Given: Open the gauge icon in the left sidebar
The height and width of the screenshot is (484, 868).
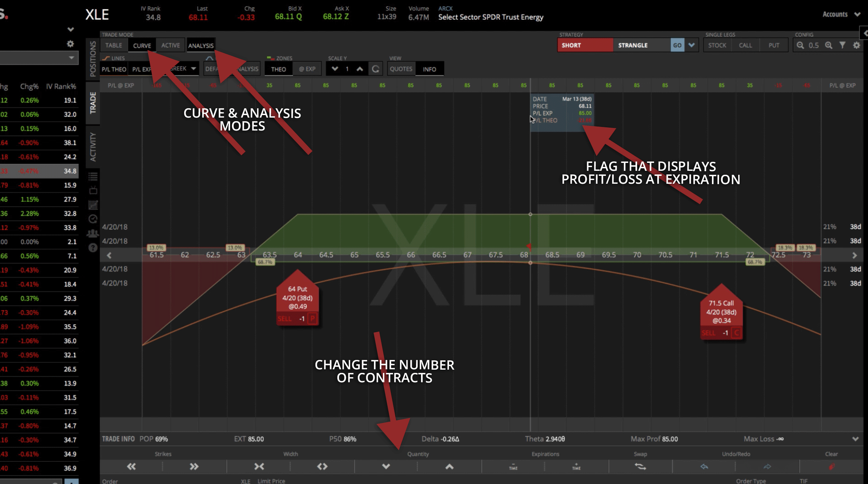Looking at the screenshot, I should click(93, 219).
